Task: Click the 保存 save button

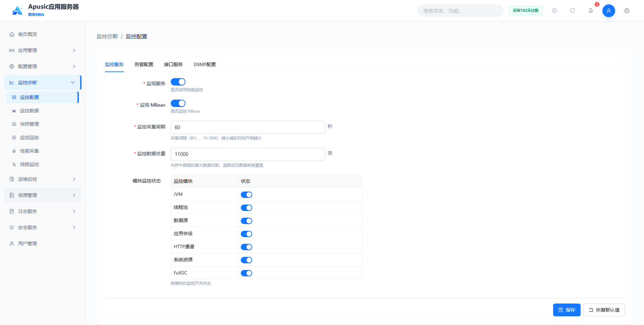Action: click(x=567, y=310)
